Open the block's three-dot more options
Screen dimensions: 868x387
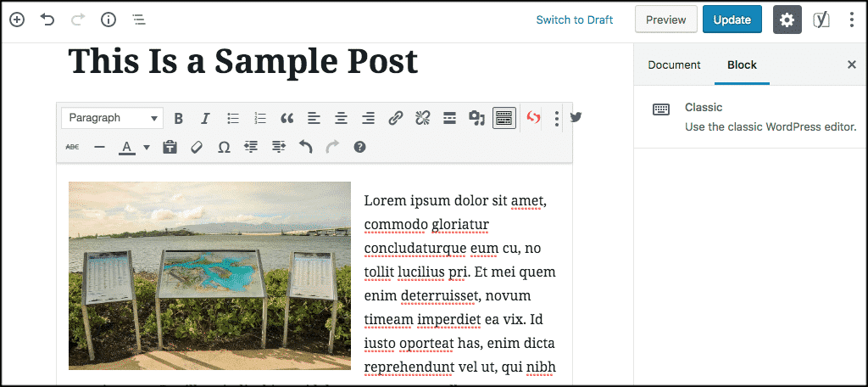[556, 119]
